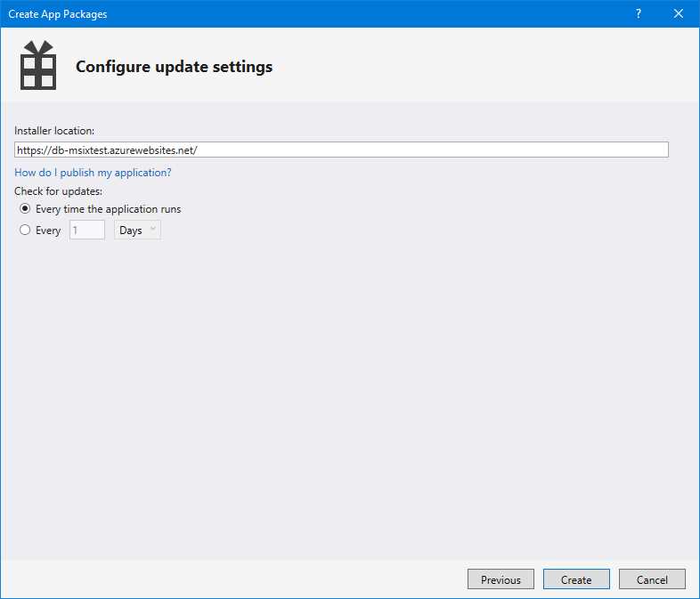Select the 'Every' interval radio button
The height and width of the screenshot is (599, 700).
25,230
